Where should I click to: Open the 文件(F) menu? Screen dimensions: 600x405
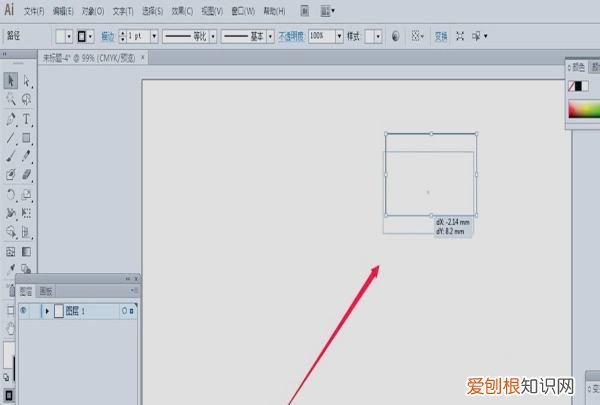click(34, 11)
